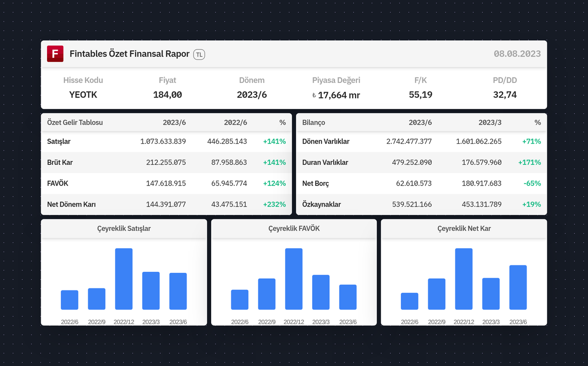Open the TL currency badge next to title
The width and height of the screenshot is (588, 366).
tap(198, 54)
